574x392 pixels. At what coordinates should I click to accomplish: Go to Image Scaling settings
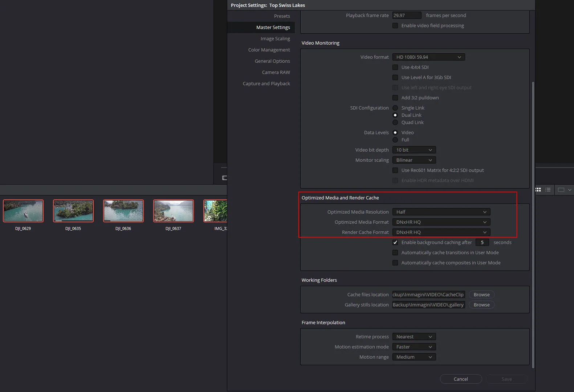[275, 38]
